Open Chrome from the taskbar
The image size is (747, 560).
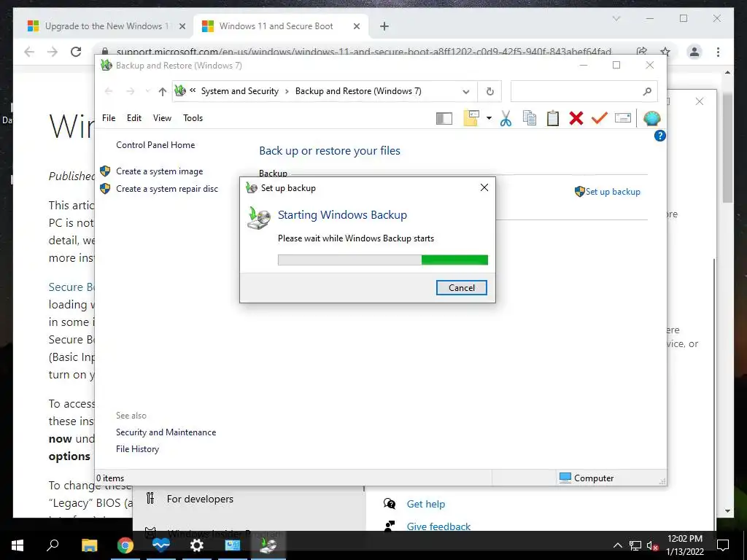tap(125, 545)
